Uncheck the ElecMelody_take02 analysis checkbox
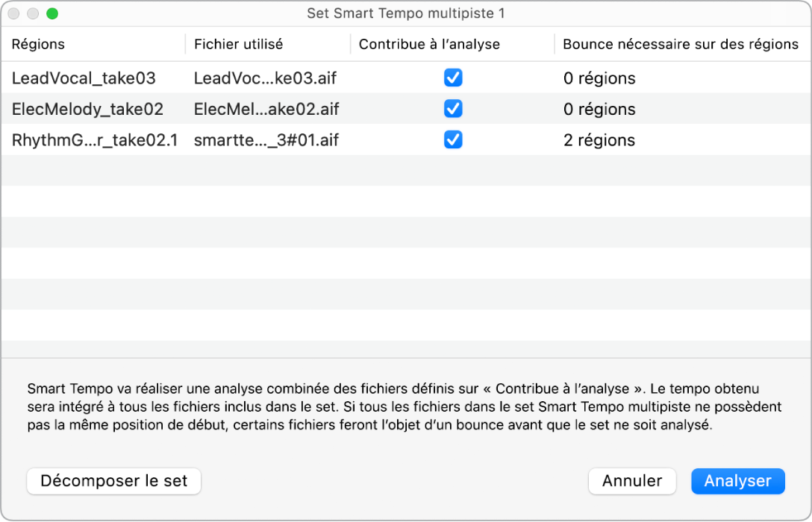 pyautogui.click(x=453, y=109)
